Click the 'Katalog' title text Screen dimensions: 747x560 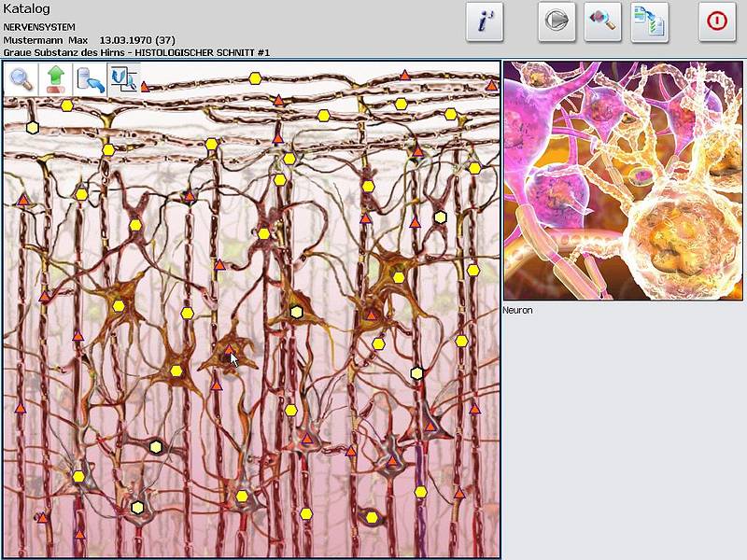[x=26, y=9]
